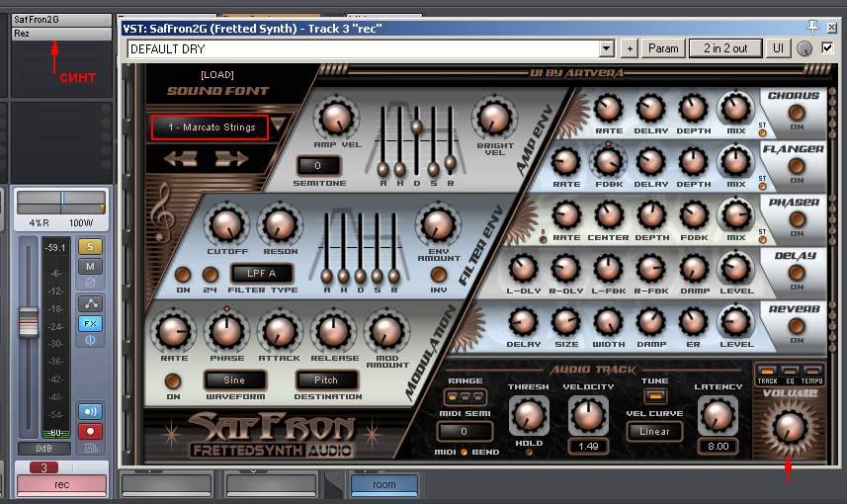
Task: Click the audio track VELOCITY knob
Action: (x=588, y=415)
